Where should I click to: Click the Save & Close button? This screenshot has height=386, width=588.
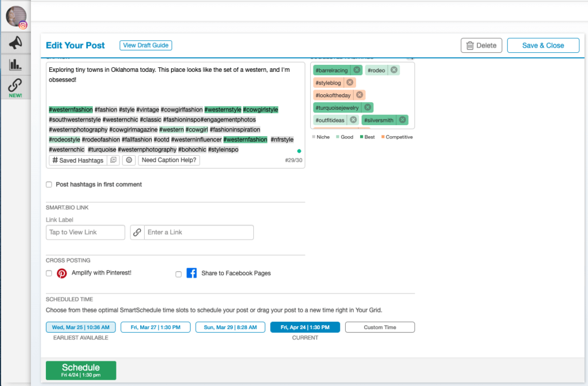[x=543, y=45]
